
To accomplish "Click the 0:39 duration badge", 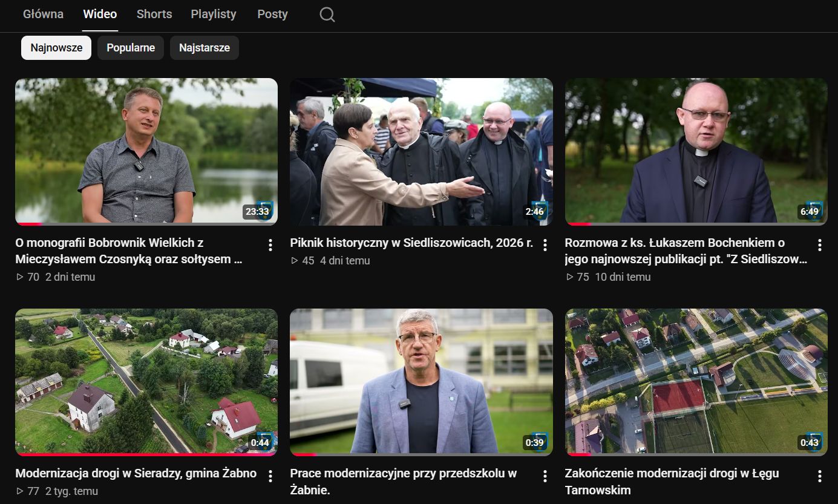I will point(534,442).
